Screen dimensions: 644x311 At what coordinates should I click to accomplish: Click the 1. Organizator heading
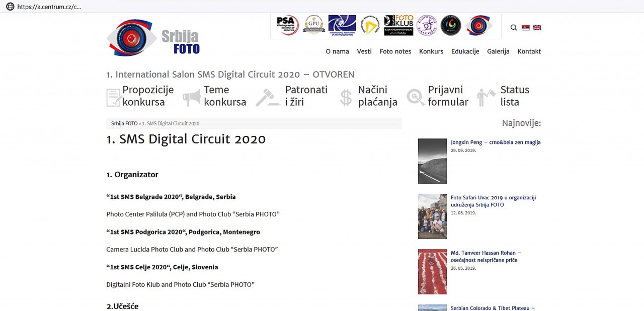point(132,175)
